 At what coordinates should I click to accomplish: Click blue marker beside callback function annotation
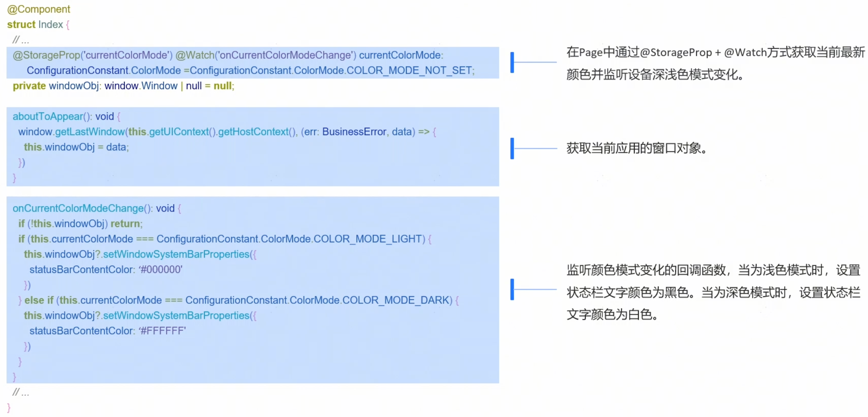pyautogui.click(x=512, y=289)
